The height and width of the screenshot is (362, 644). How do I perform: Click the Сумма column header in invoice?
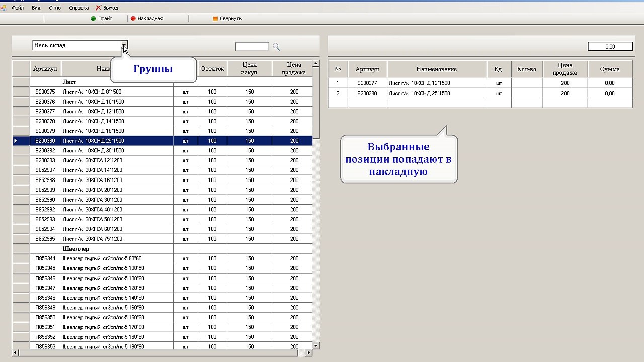pos(610,69)
